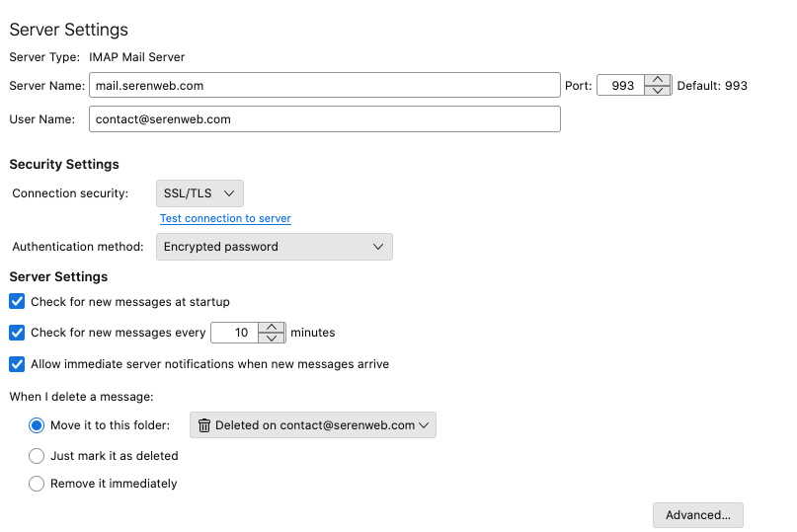Choose Just mark it as deleted
This screenshot has width=797, height=532.
(37, 456)
